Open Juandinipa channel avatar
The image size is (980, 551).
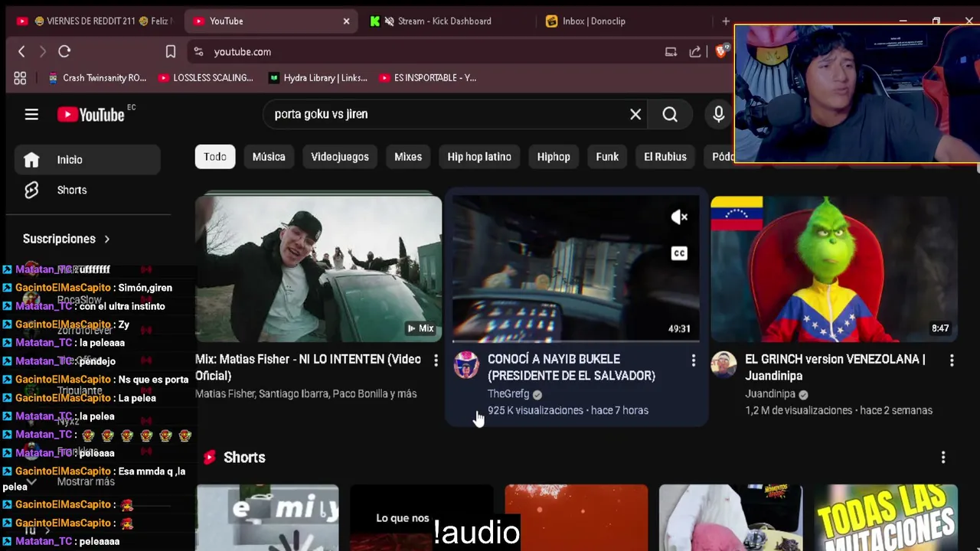(724, 365)
